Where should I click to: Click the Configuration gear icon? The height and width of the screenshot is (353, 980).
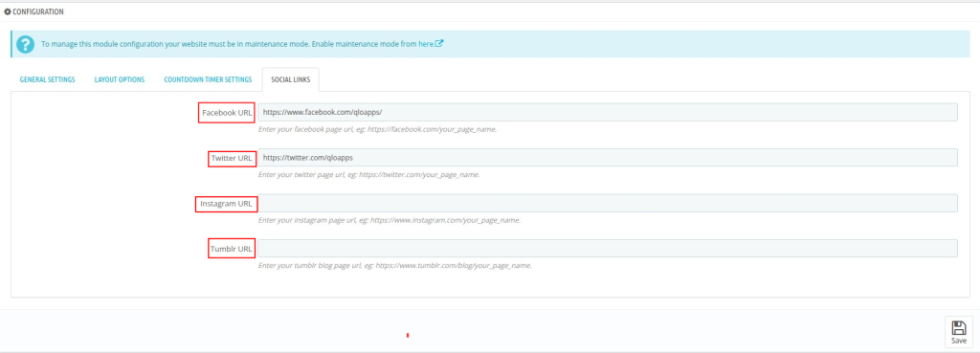tap(8, 11)
